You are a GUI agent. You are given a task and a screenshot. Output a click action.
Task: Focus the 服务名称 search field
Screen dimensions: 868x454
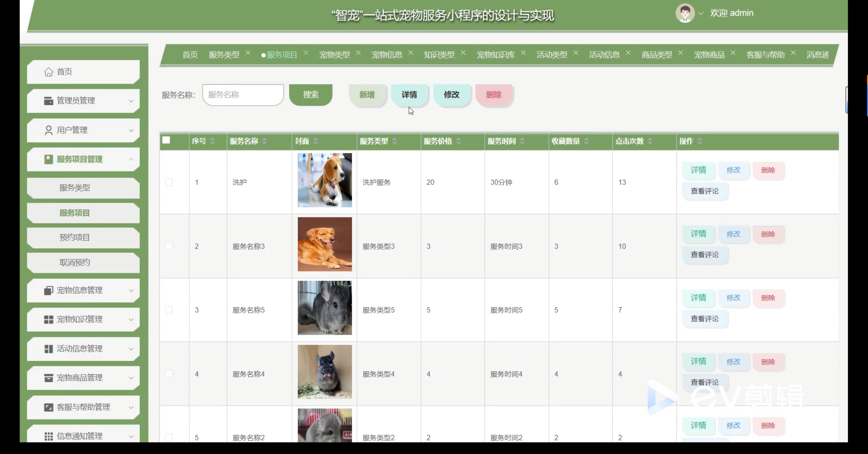pos(243,95)
